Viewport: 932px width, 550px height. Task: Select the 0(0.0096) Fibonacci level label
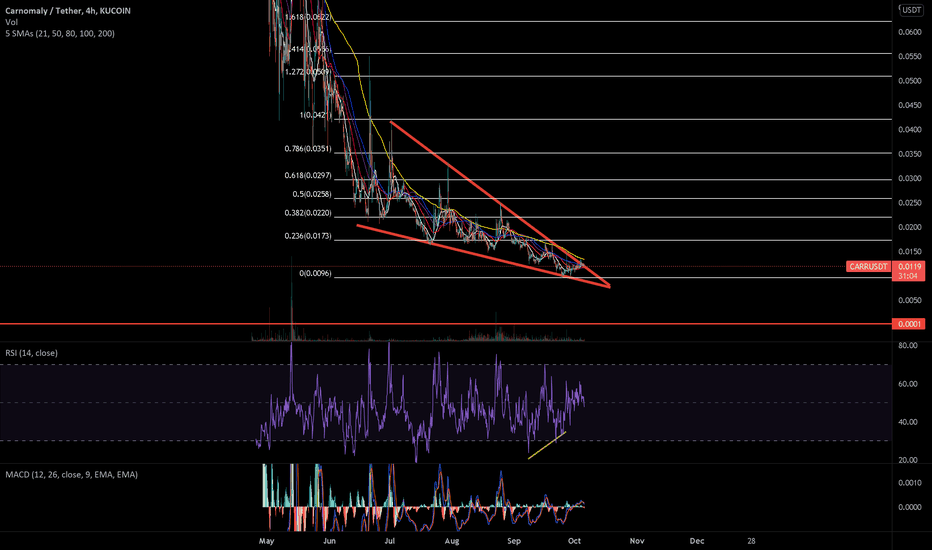pos(315,274)
